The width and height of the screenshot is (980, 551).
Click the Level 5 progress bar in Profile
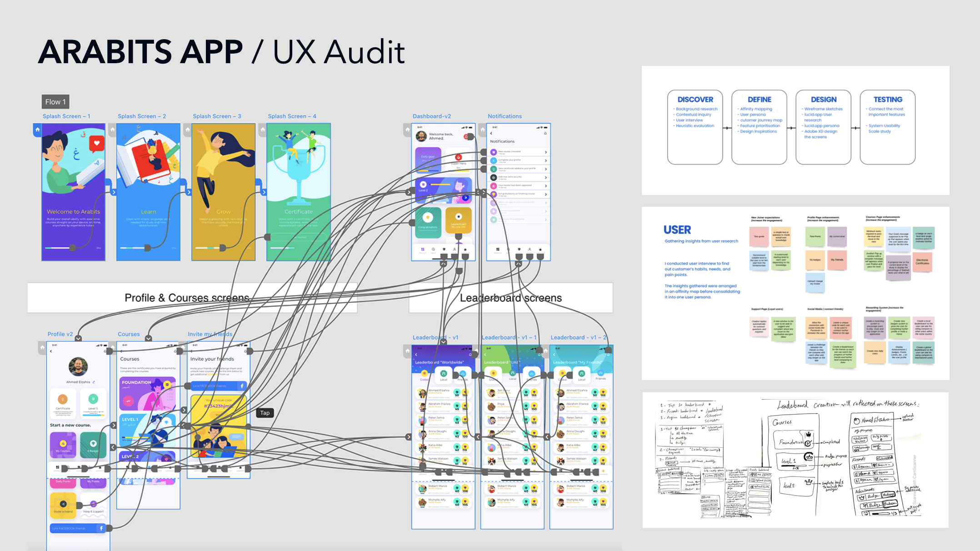(x=93, y=414)
